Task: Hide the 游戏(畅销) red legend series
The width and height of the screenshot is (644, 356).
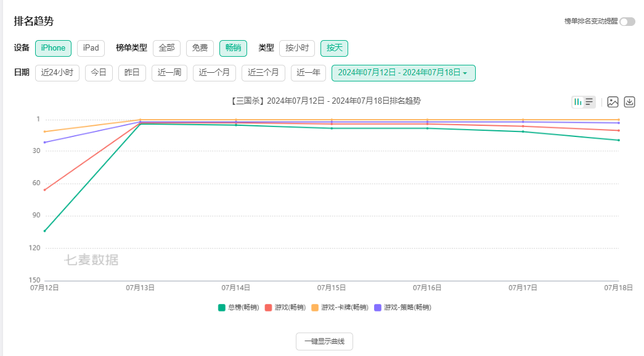Action: pyautogui.click(x=285, y=307)
